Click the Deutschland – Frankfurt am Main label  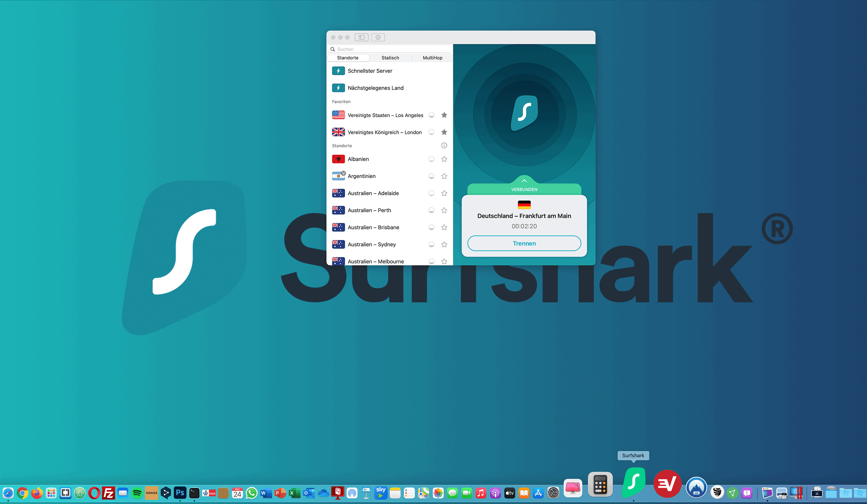coord(524,216)
